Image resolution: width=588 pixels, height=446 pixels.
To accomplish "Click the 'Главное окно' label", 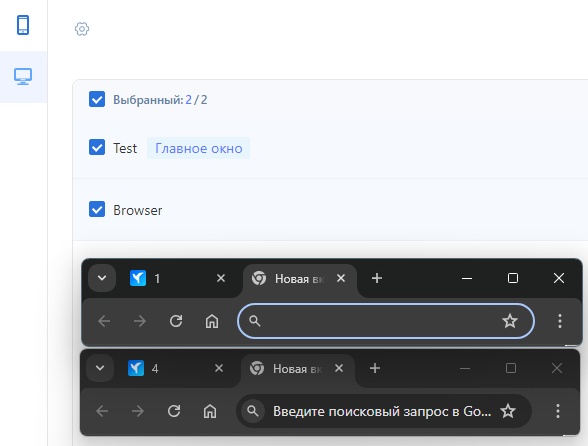I will 199,148.
